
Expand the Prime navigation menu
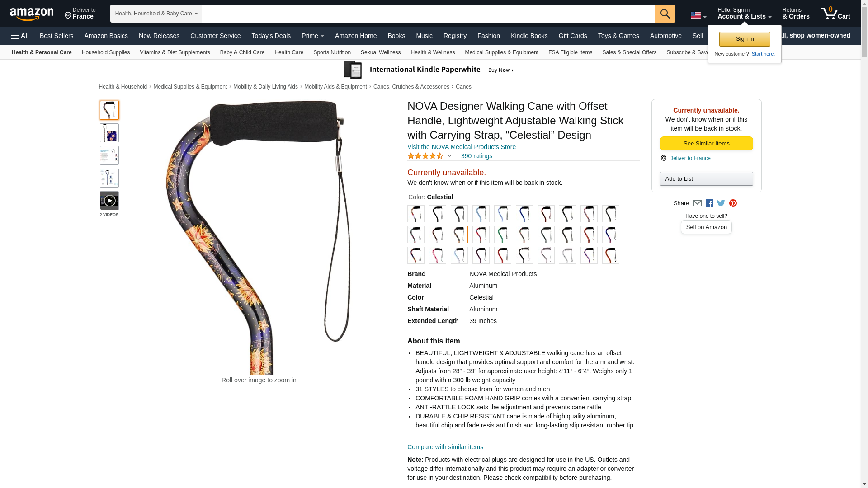tap(313, 36)
